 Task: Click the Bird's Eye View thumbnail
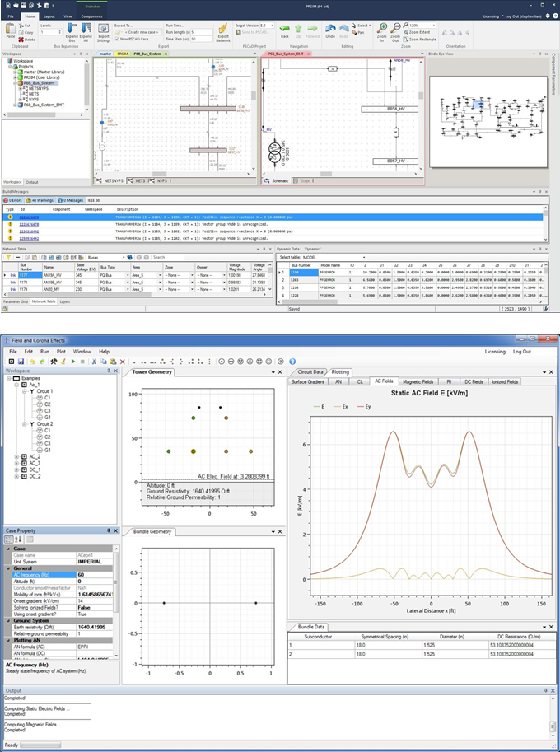click(488, 122)
